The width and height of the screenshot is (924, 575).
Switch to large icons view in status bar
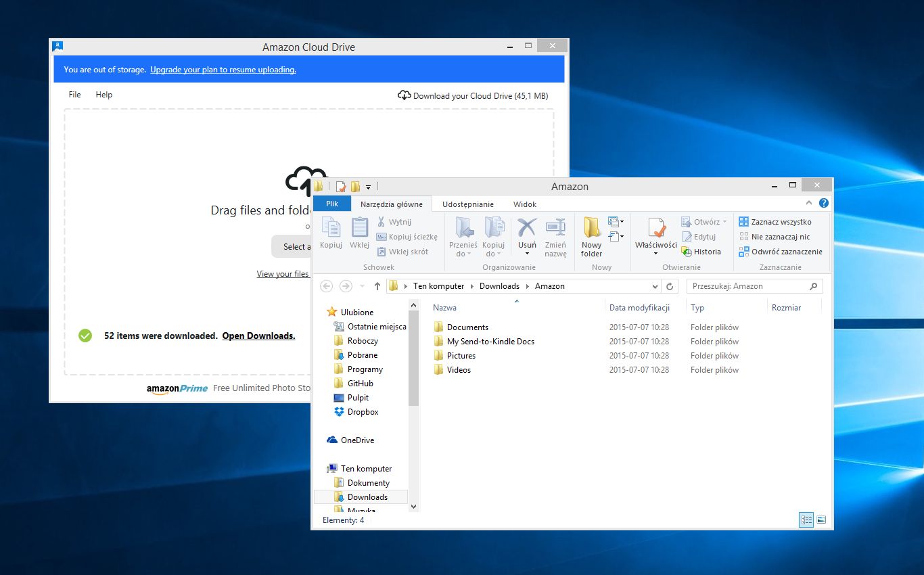pyautogui.click(x=821, y=520)
